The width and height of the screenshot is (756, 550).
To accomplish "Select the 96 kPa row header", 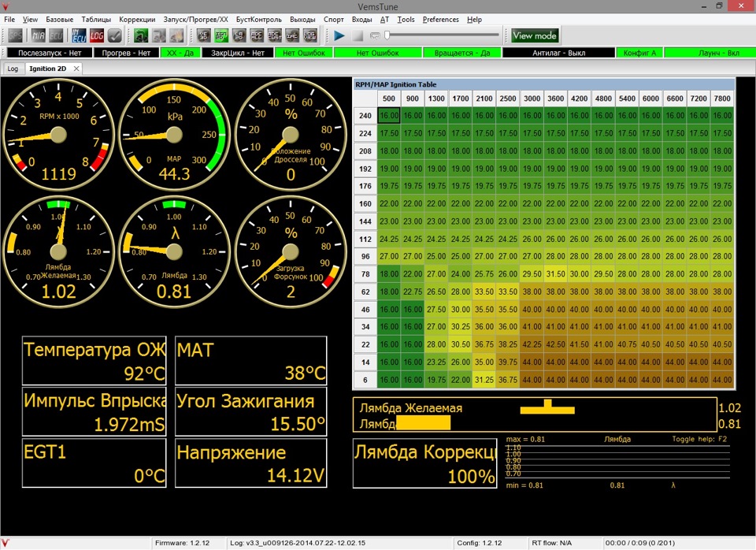I will [x=365, y=256].
